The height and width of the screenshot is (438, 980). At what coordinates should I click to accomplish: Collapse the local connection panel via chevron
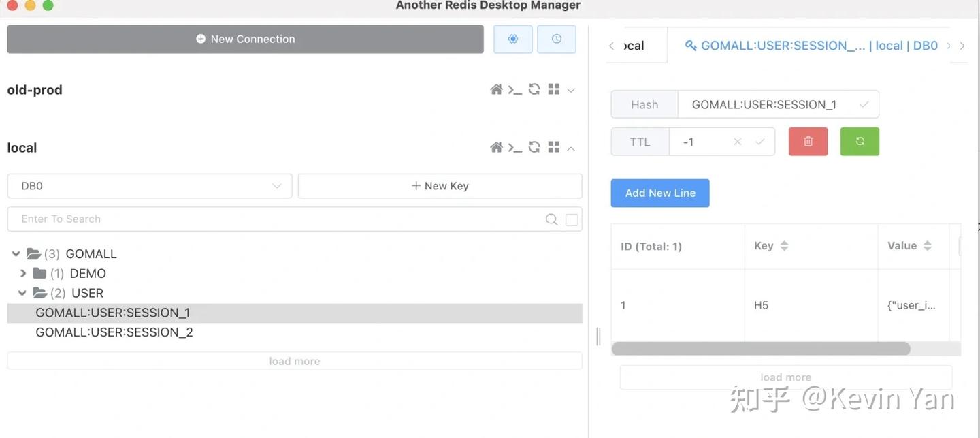(x=570, y=147)
